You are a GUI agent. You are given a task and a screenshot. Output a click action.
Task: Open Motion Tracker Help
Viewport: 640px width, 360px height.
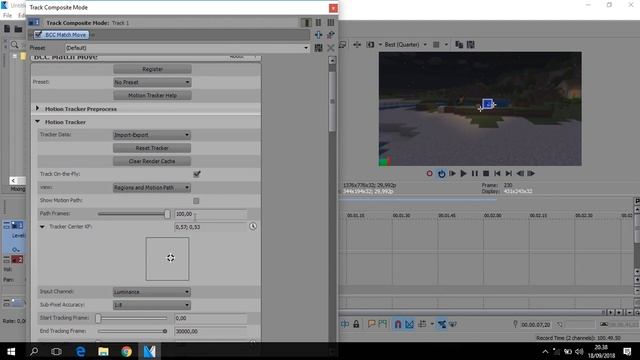[152, 96]
